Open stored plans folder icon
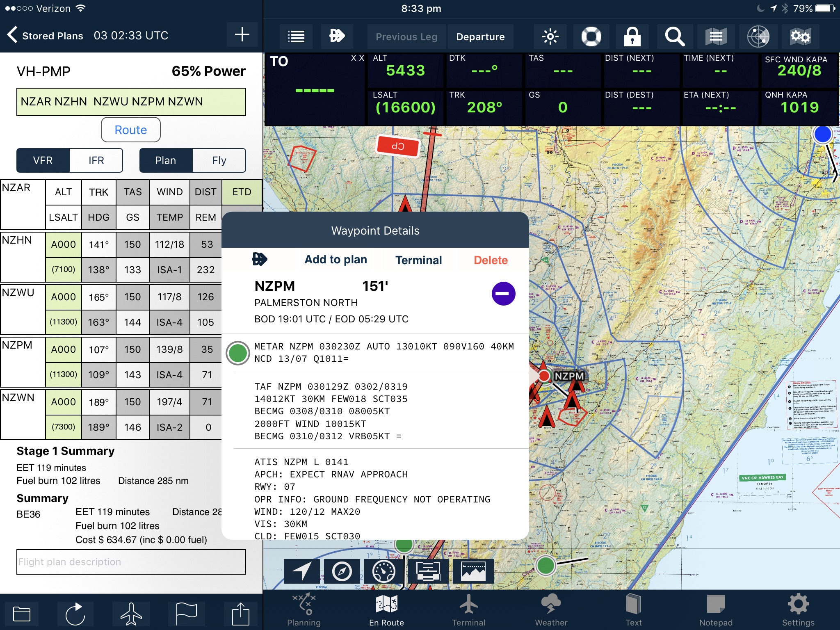This screenshot has height=630, width=840. point(22,614)
